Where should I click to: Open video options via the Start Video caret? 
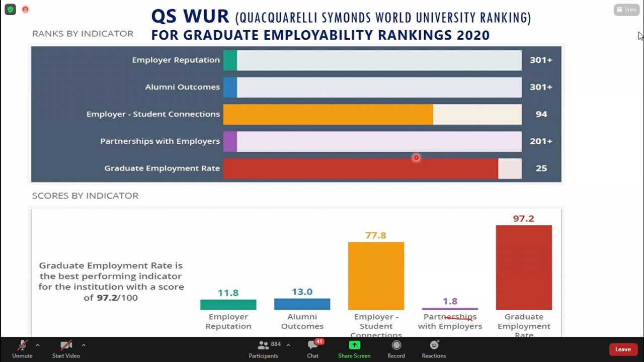pyautogui.click(x=84, y=345)
